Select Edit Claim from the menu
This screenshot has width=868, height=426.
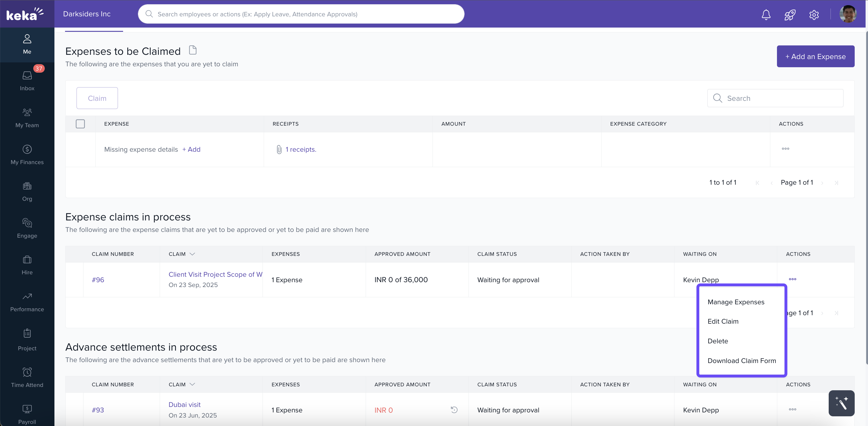coord(723,322)
